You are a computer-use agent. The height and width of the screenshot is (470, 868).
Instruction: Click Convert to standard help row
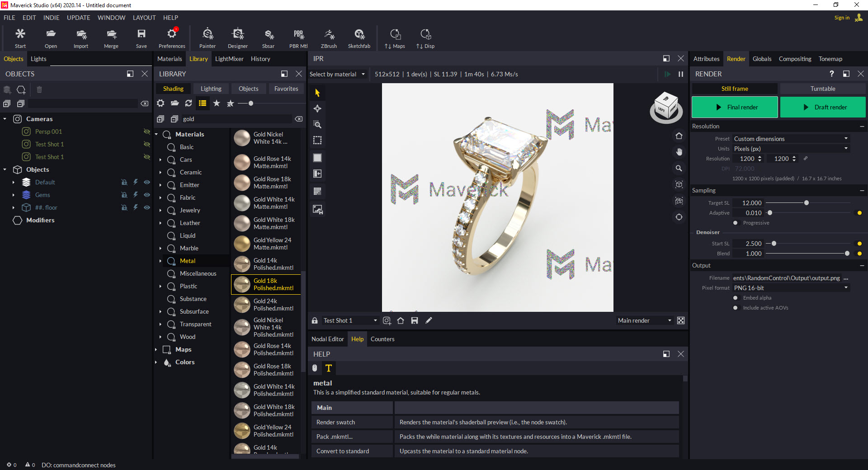tap(495, 451)
